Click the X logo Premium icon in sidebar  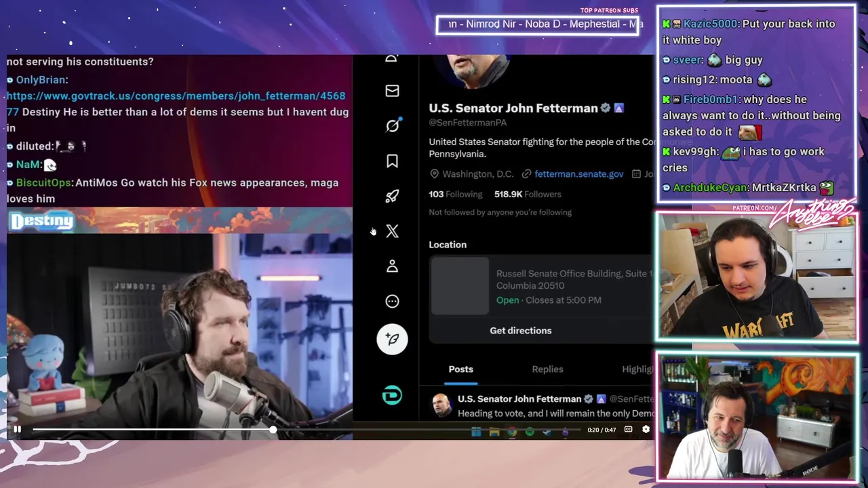click(x=392, y=232)
